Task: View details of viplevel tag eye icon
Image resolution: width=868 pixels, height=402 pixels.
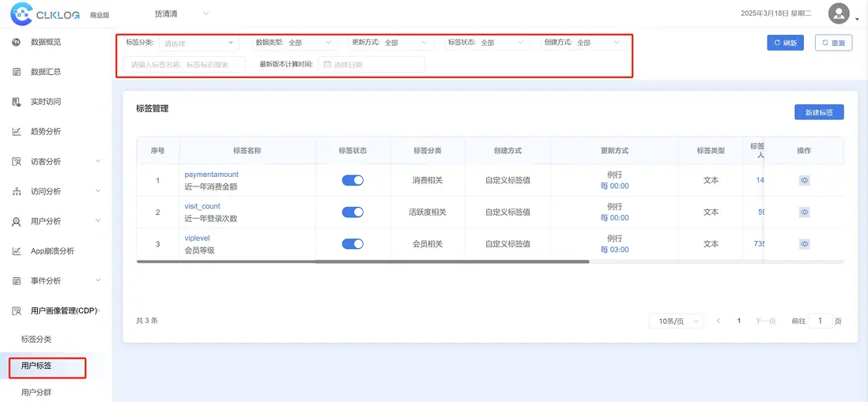Action: point(804,244)
